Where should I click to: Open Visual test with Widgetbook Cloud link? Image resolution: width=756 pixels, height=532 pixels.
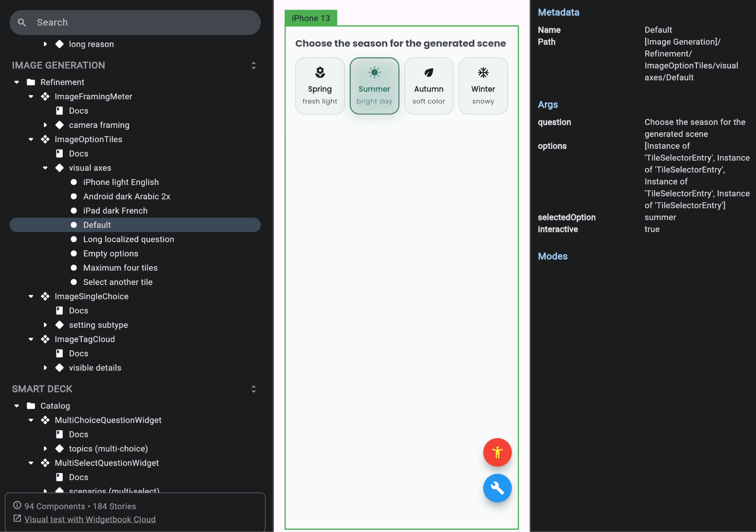(90, 519)
